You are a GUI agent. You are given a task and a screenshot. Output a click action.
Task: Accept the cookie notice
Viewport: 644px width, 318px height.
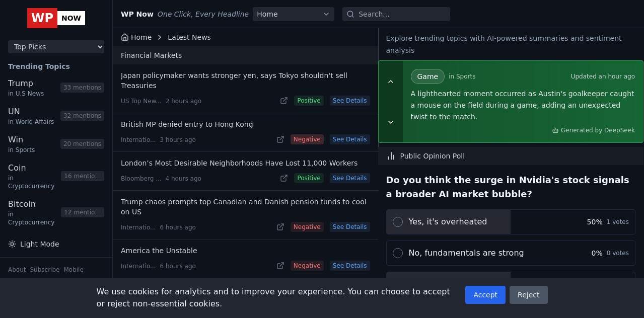click(x=485, y=295)
